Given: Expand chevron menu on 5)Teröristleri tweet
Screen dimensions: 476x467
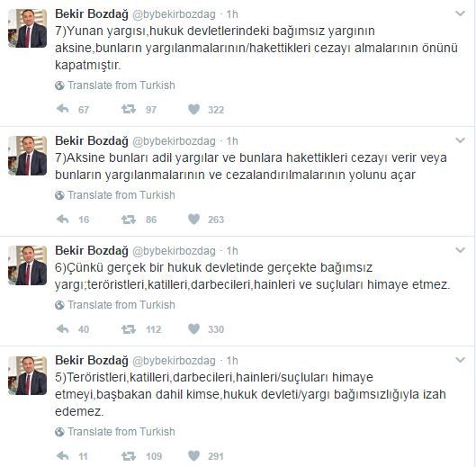Looking at the screenshot, I should (x=460, y=360).
